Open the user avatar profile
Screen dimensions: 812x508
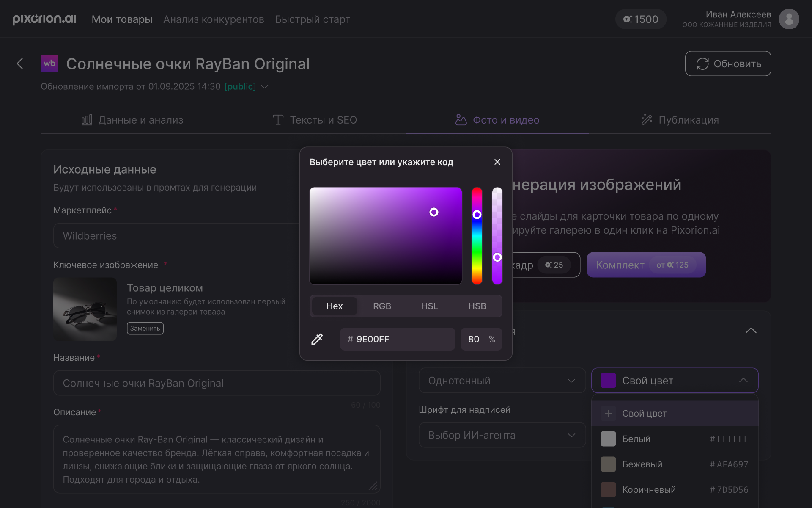click(789, 19)
